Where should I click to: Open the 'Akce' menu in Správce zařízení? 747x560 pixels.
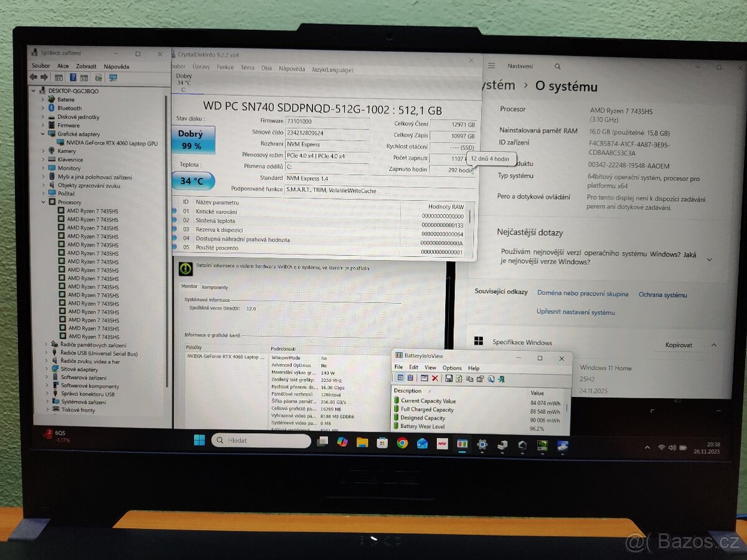pyautogui.click(x=63, y=66)
